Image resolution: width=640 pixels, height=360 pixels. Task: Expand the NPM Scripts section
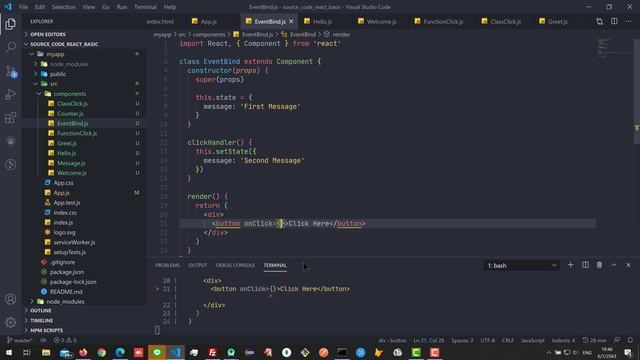coord(46,330)
